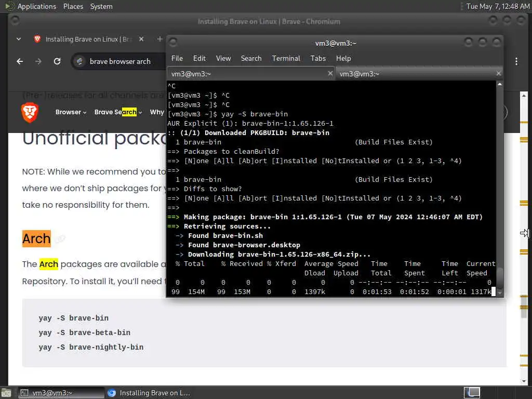Click the workspace switcher in bottom panel
This screenshot has width=532, height=399.
(472, 393)
